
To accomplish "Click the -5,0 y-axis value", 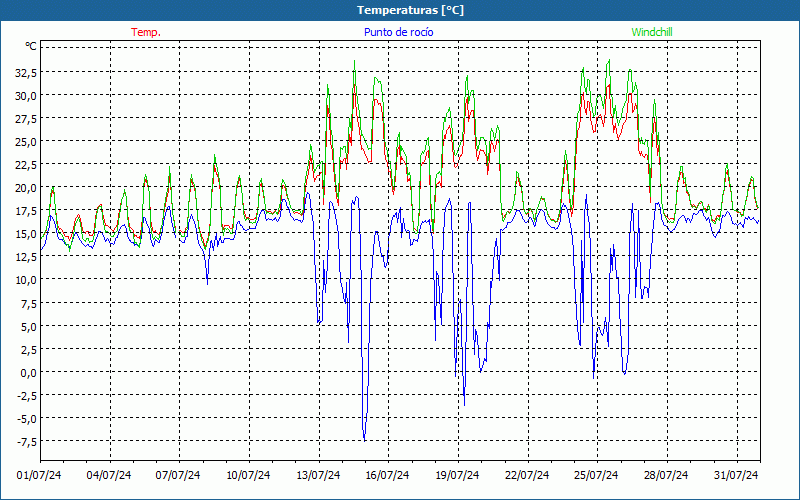I will (27, 418).
